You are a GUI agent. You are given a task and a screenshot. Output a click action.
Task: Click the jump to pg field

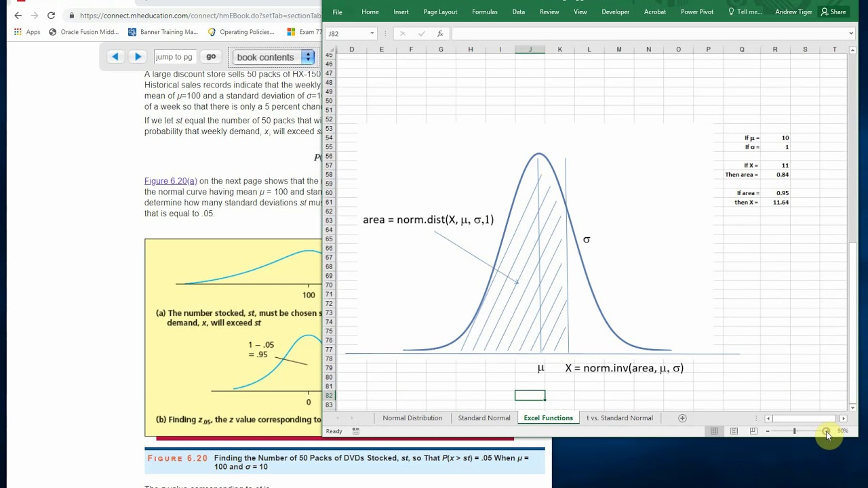(175, 57)
